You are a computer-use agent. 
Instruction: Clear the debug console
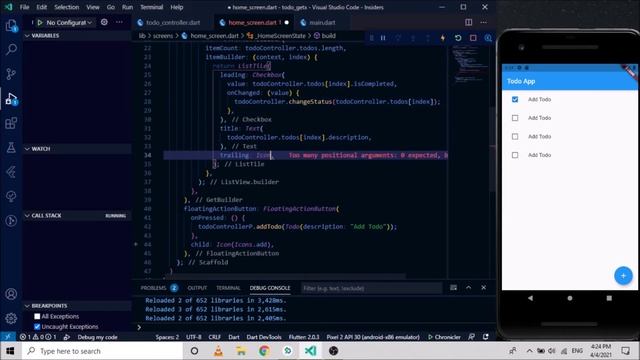tap(453, 288)
